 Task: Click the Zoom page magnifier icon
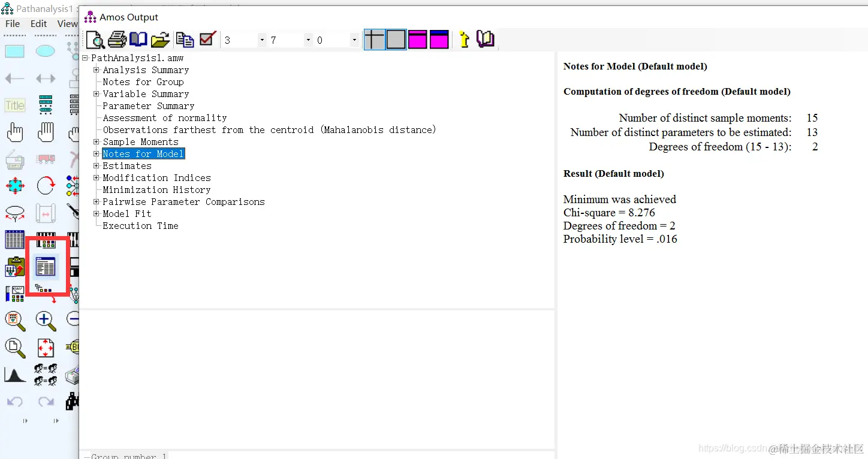pos(15,348)
